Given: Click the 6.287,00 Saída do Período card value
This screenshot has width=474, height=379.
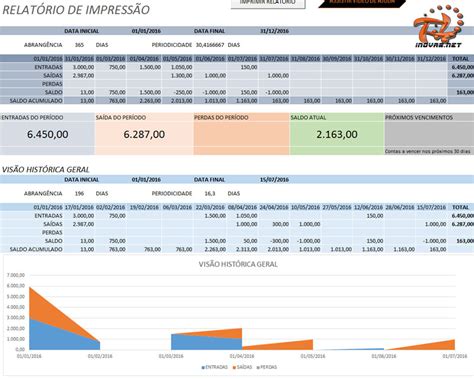Looking at the screenshot, I should (x=144, y=134).
